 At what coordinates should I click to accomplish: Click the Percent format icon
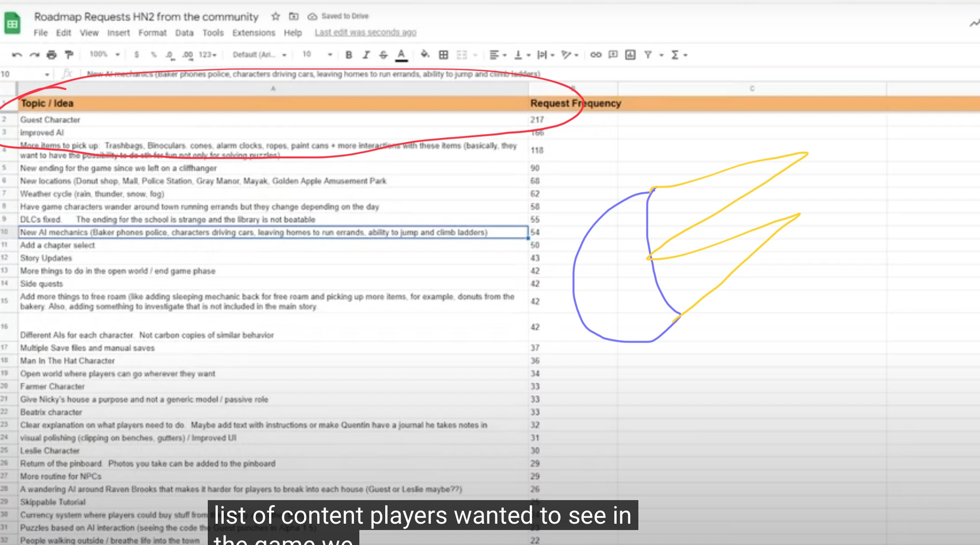[x=153, y=55]
